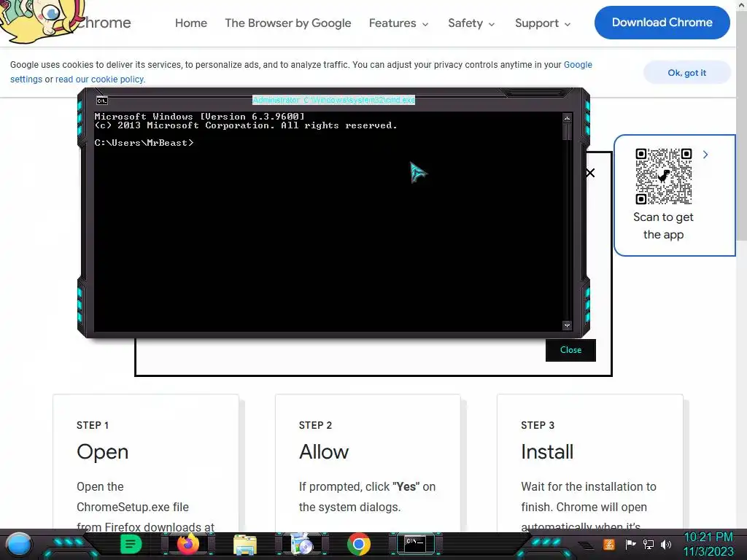This screenshot has width=747, height=560.
Task: Click the black Close button
Action: click(x=570, y=350)
